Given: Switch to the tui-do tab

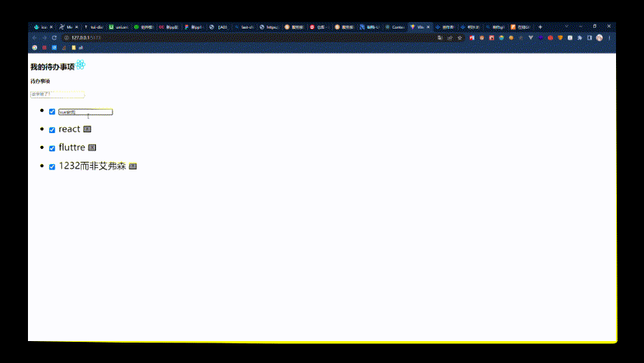Looking at the screenshot, I should point(94,27).
